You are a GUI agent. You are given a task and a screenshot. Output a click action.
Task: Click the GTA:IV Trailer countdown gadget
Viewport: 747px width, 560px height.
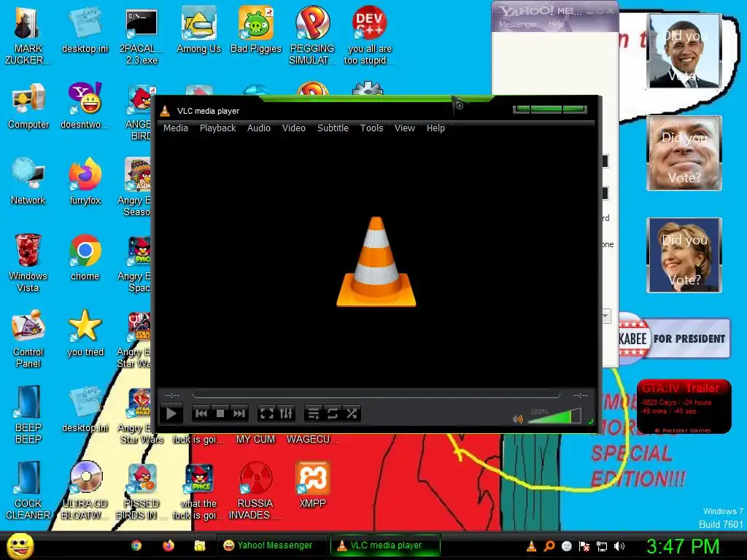pyautogui.click(x=684, y=407)
